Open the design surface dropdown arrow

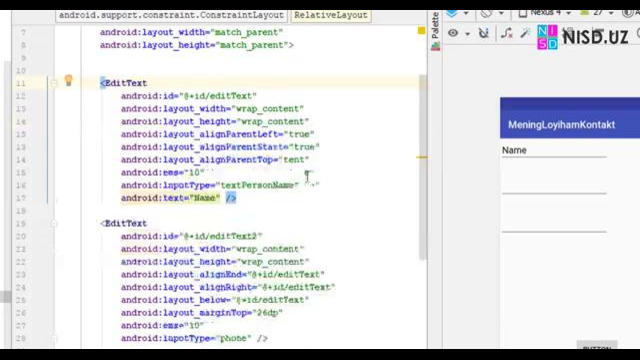click(x=466, y=13)
